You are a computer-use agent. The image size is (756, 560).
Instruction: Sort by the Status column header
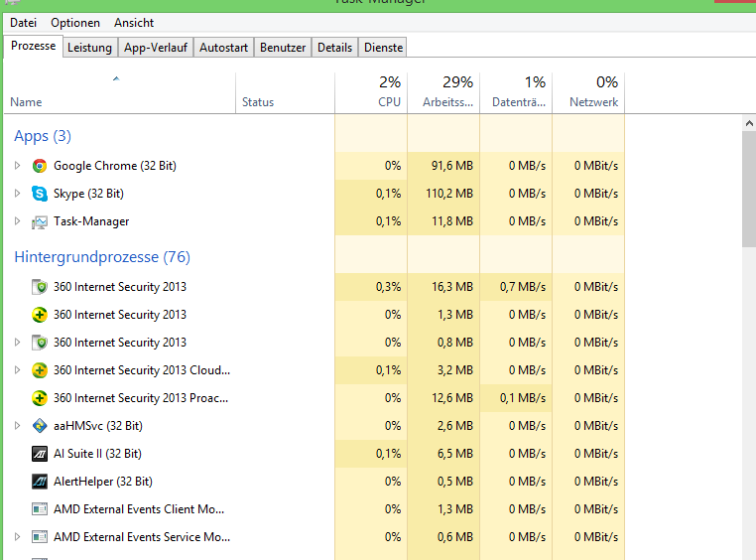[x=285, y=93]
